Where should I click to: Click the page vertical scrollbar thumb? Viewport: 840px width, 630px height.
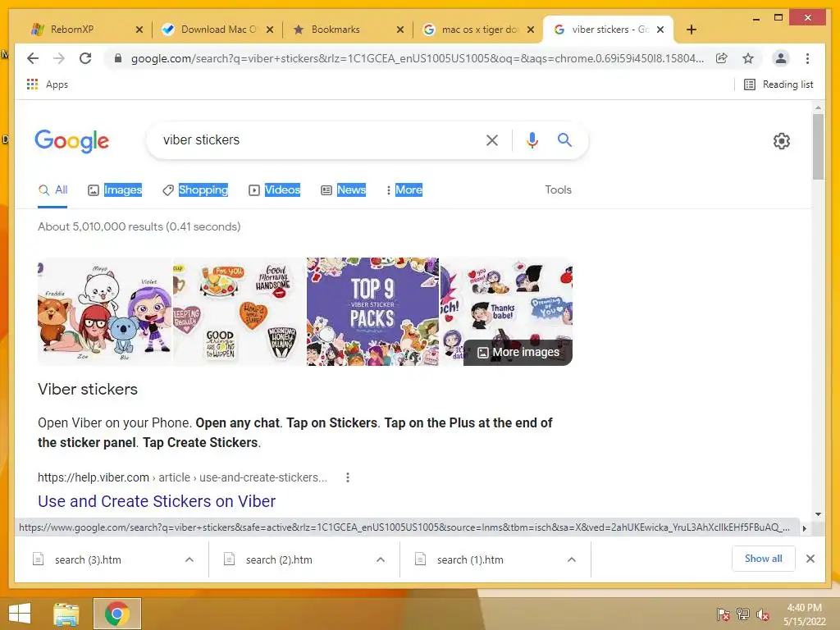818,146
